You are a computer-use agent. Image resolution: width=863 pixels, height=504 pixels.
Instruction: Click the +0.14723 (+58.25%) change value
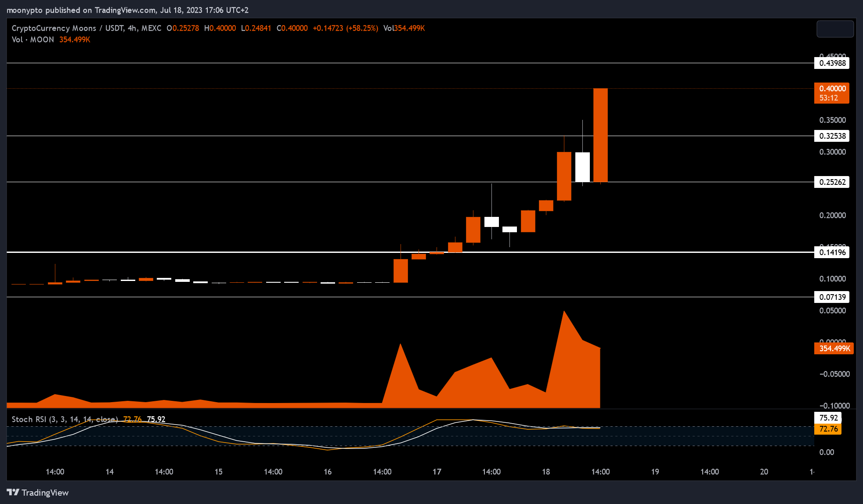pyautogui.click(x=345, y=28)
